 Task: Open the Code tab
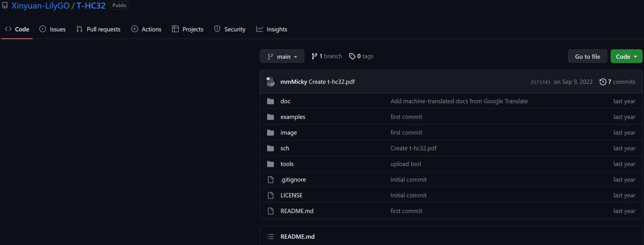[x=17, y=29]
